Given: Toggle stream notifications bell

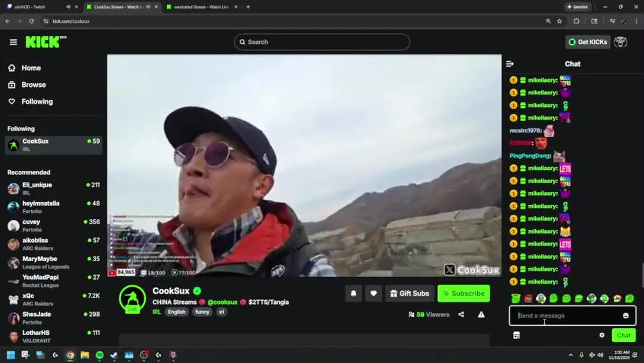Looking at the screenshot, I should tap(353, 293).
